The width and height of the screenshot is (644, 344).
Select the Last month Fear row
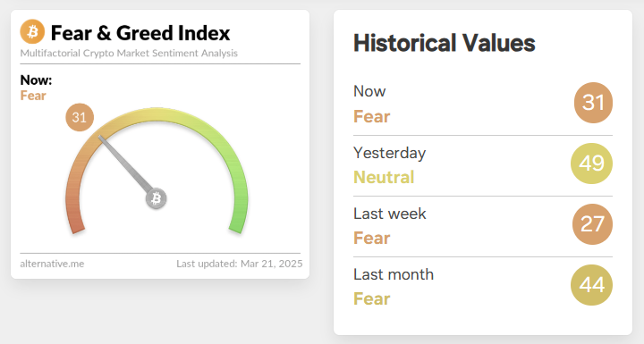[x=483, y=287]
